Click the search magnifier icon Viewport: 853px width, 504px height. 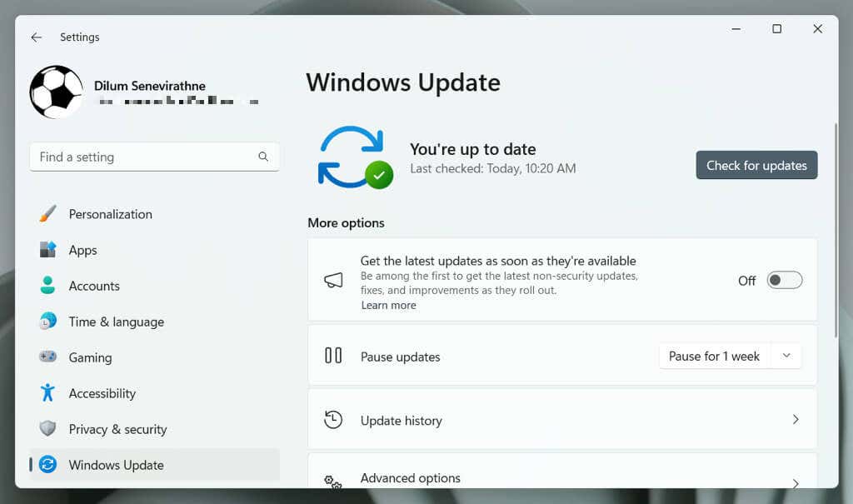pyautogui.click(x=263, y=157)
